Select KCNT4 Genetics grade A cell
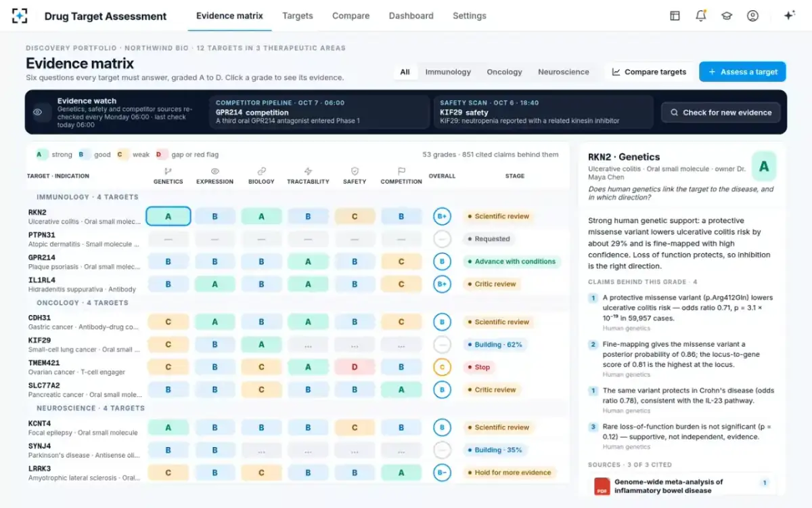Screen dimensions: 812x508 [x=168, y=427]
